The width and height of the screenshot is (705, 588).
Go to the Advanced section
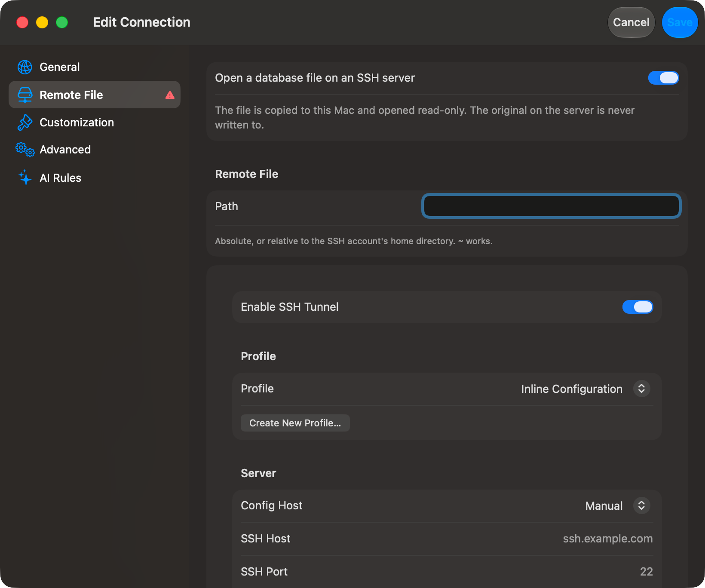pyautogui.click(x=95, y=150)
